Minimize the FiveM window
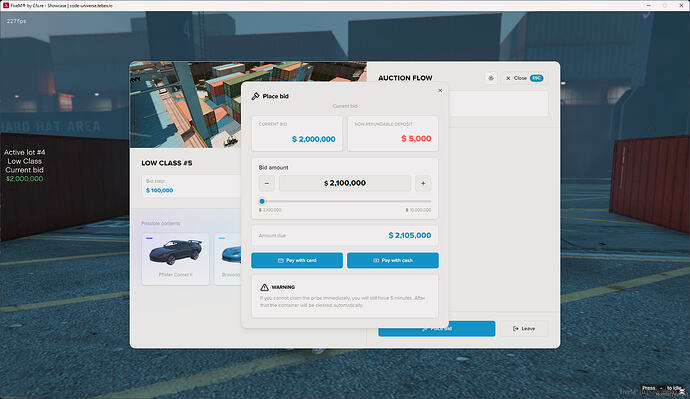 point(648,5)
